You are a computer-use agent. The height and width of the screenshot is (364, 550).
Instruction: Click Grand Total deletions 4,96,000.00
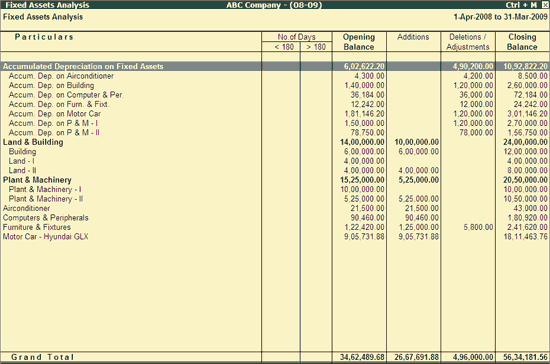pyautogui.click(x=473, y=357)
